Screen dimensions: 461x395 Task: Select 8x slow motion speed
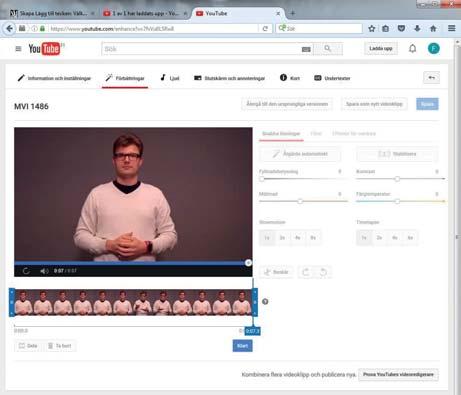(313, 238)
